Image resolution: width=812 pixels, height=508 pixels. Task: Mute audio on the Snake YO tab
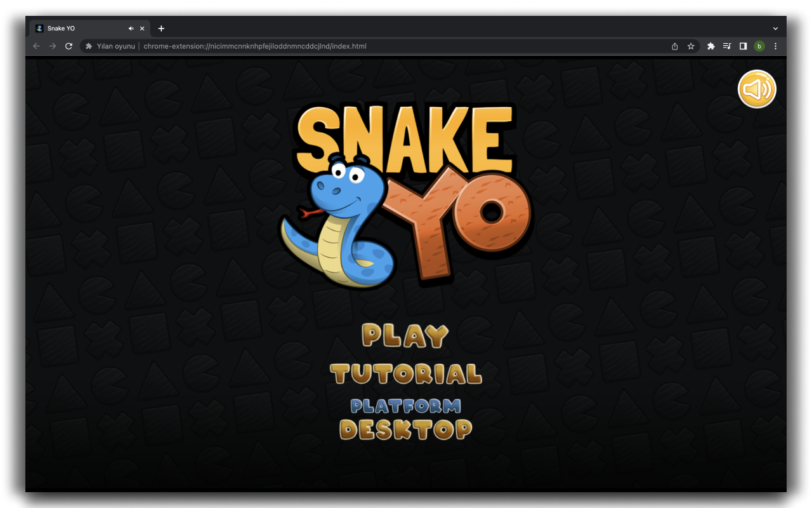coord(131,28)
